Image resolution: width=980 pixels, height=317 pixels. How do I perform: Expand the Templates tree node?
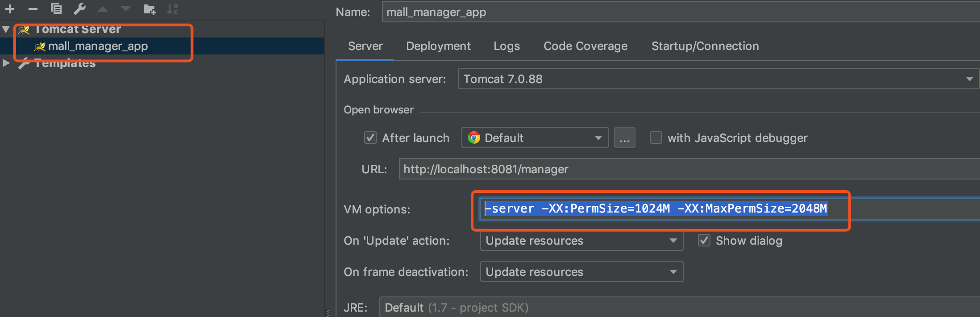point(6,63)
